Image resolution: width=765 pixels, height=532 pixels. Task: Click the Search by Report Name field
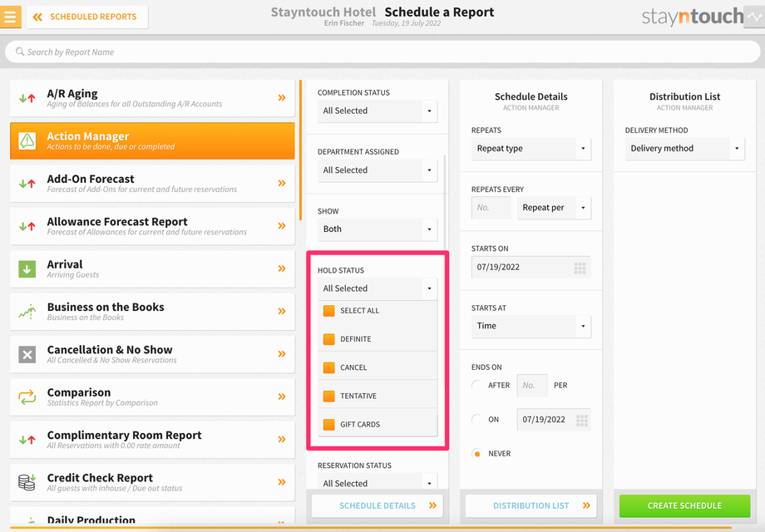[x=382, y=52]
